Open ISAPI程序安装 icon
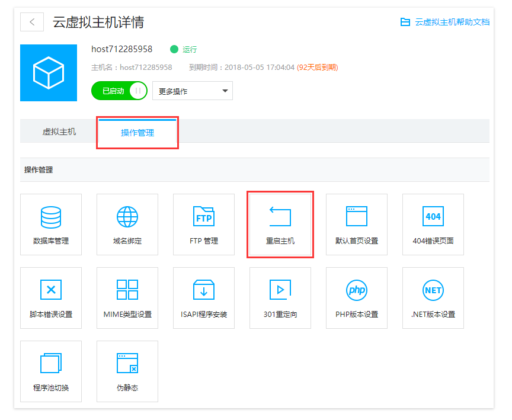This screenshot has width=512, height=420. tap(204, 291)
